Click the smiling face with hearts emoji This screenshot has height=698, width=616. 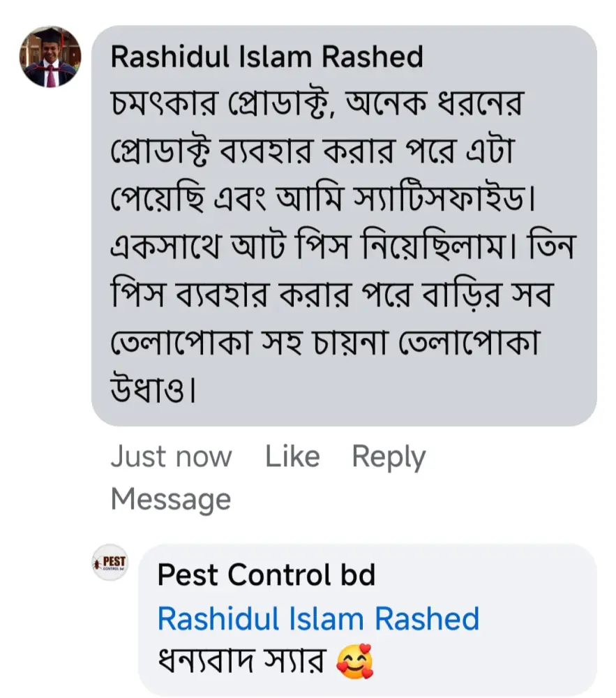pyautogui.click(x=354, y=661)
